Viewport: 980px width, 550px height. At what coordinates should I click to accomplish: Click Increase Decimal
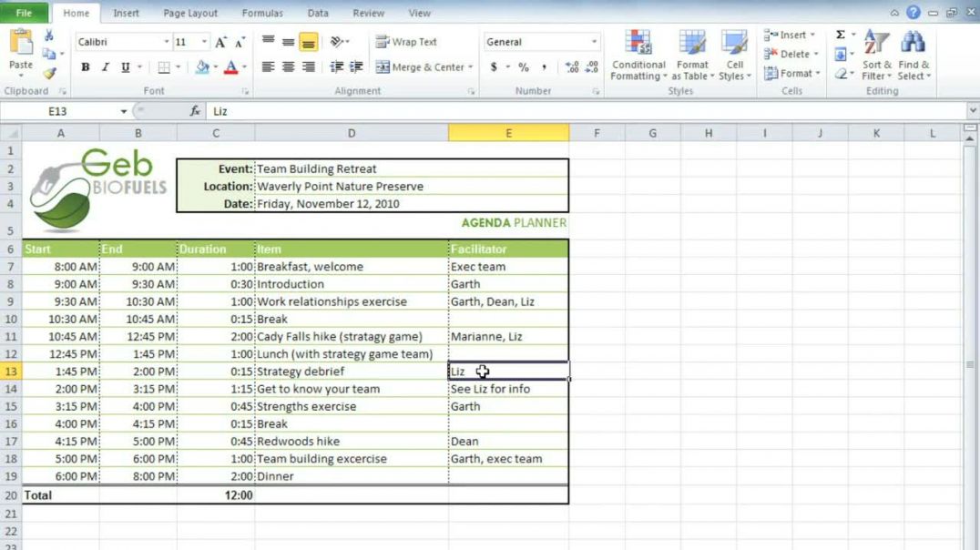tap(572, 66)
